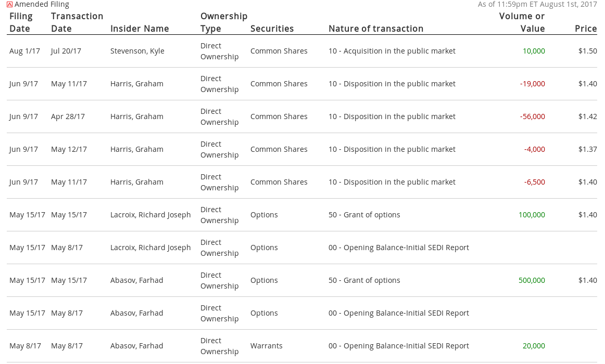Click the Acquisition in the public market entry
605x364 pixels.
(392, 51)
